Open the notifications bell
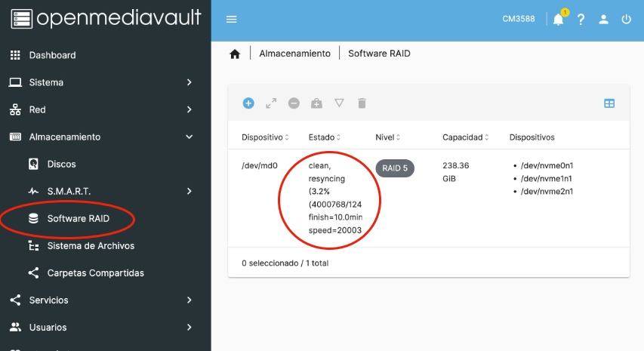Image resolution: width=644 pixels, height=351 pixels. tap(558, 20)
